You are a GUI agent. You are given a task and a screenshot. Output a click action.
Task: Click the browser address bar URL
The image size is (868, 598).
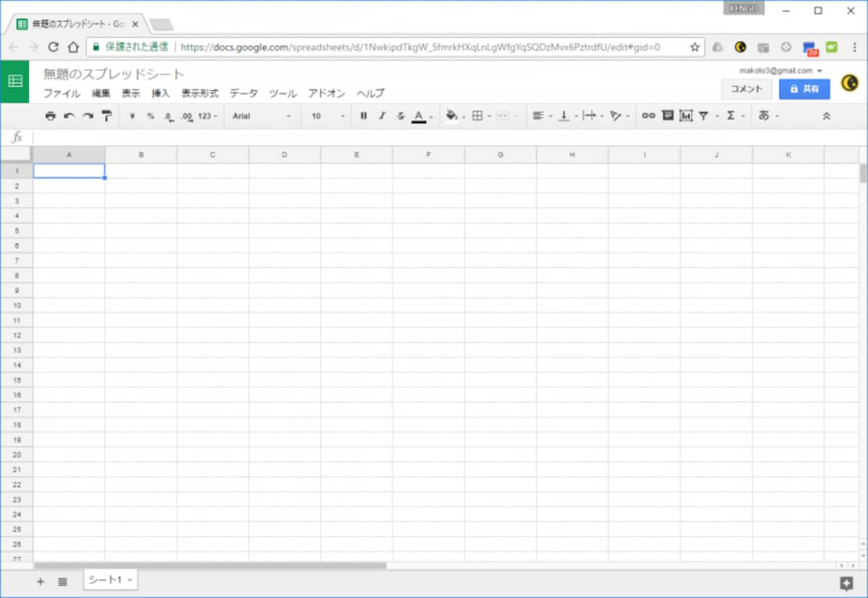tap(420, 47)
